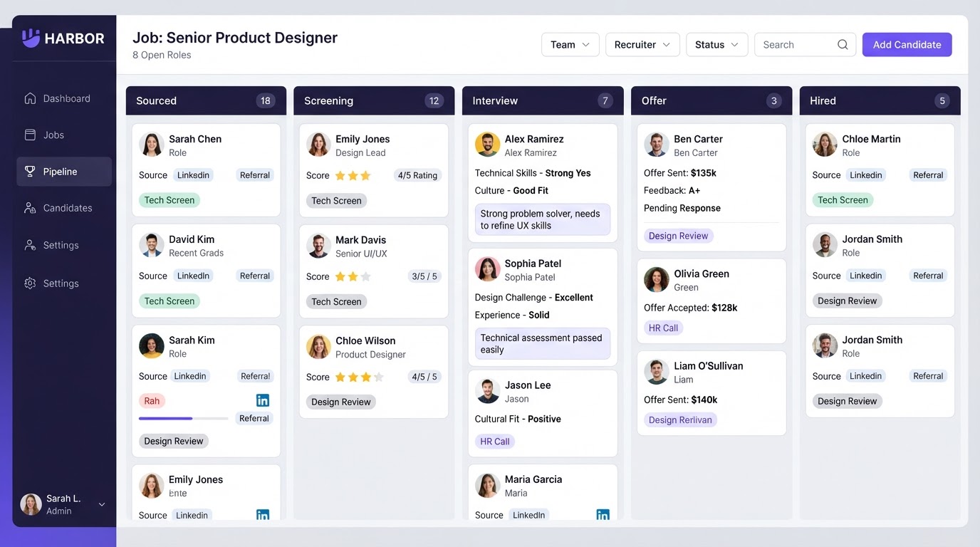Open the LinkedIn icon on Sarah Kim's card

pos(263,400)
